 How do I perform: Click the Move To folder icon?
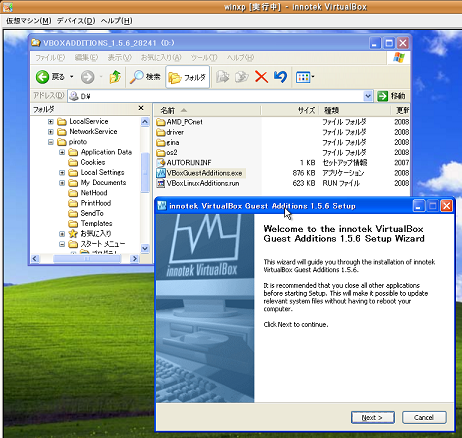pyautogui.click(x=223, y=77)
